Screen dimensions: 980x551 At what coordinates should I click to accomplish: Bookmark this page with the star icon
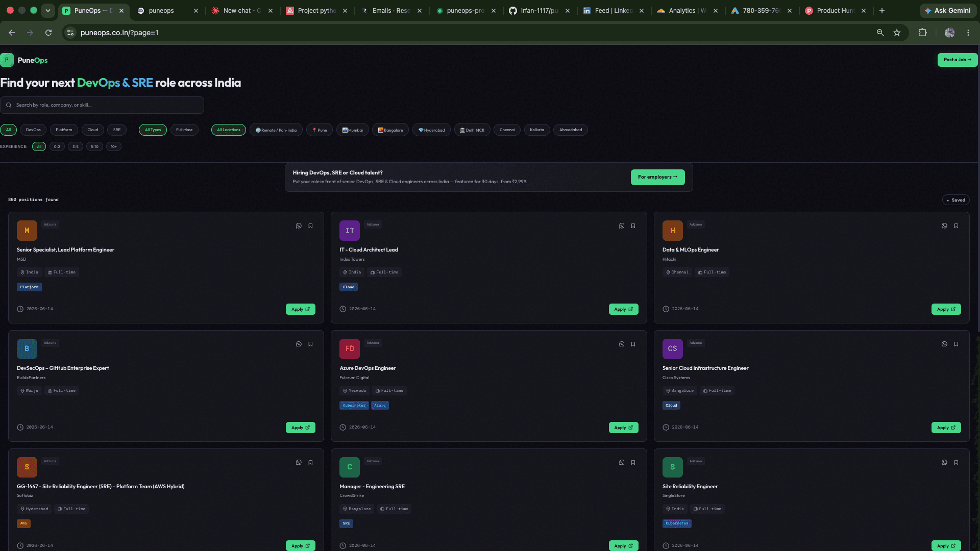(897, 33)
